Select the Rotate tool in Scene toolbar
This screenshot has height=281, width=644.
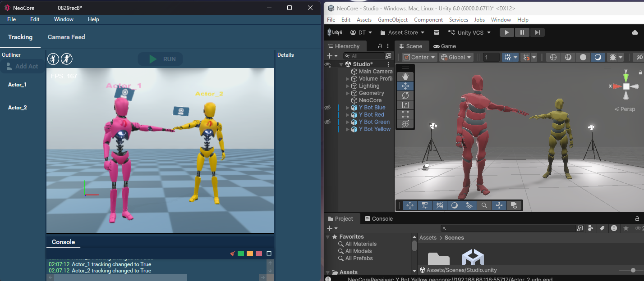coord(405,95)
